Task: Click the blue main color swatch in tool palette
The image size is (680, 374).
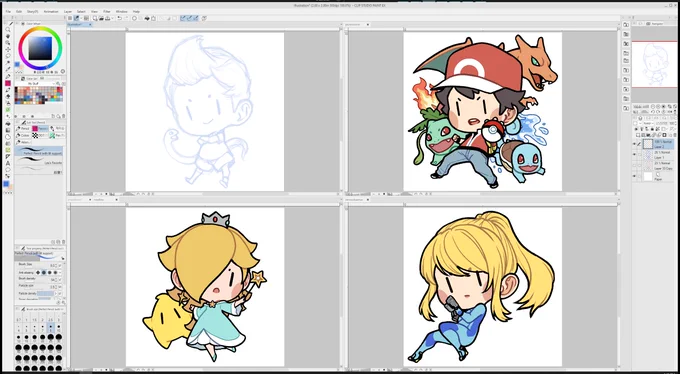Action: pos(6,184)
